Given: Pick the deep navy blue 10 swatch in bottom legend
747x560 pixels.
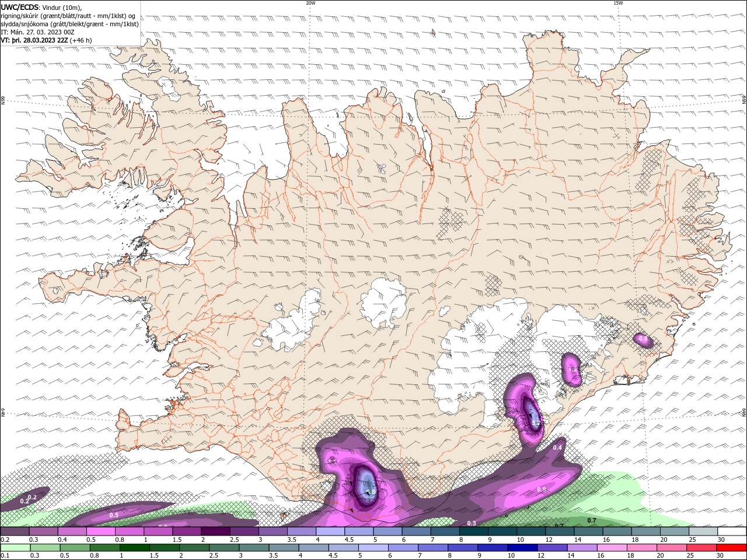Looking at the screenshot, I should coord(522,548).
